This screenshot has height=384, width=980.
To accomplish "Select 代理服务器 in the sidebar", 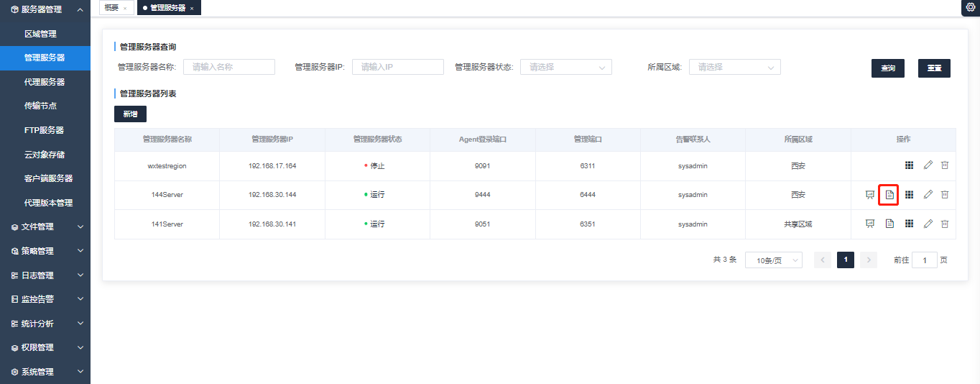I will click(45, 82).
